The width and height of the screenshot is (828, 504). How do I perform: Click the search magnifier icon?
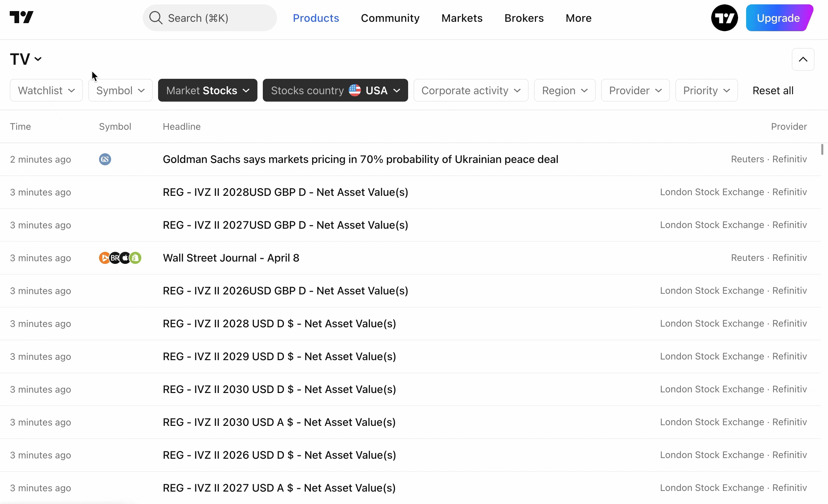tap(156, 18)
